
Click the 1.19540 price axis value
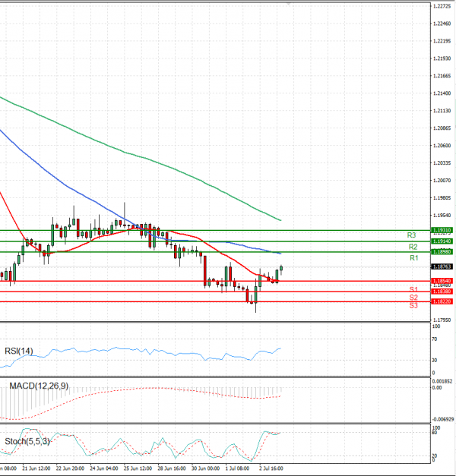pyautogui.click(x=442, y=216)
